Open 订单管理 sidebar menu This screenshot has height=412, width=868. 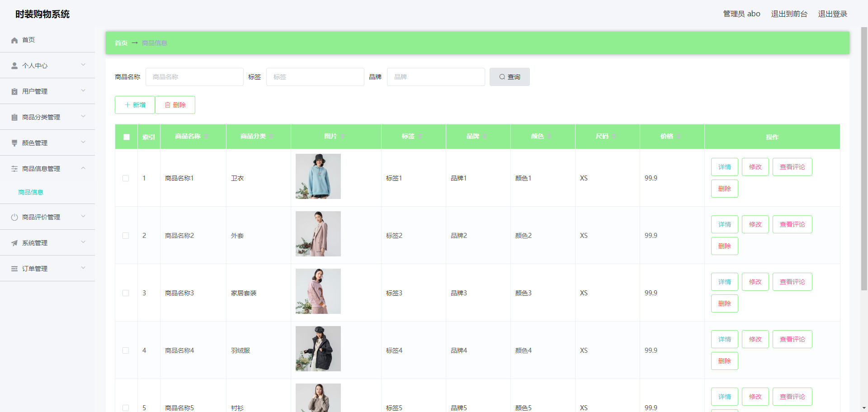(x=47, y=269)
